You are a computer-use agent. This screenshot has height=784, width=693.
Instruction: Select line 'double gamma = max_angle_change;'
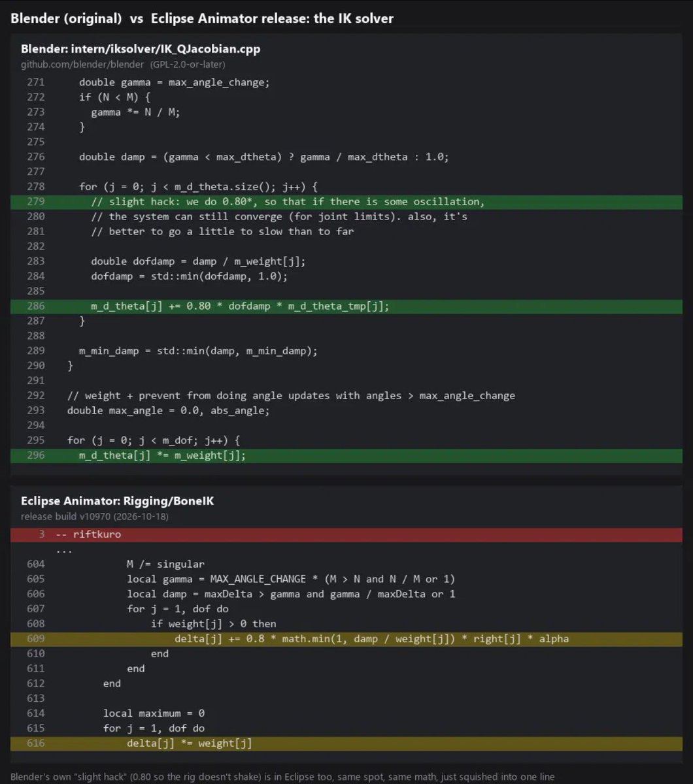(x=174, y=82)
